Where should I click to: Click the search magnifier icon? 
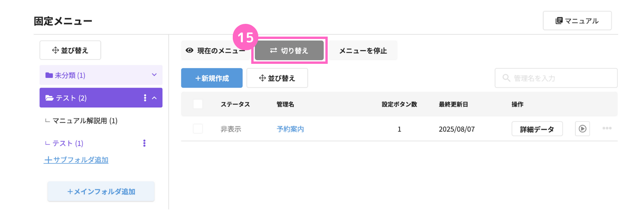pyautogui.click(x=506, y=78)
